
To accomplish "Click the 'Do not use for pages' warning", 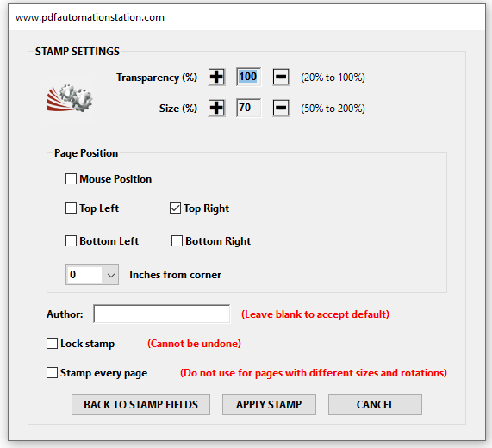I will tap(314, 373).
